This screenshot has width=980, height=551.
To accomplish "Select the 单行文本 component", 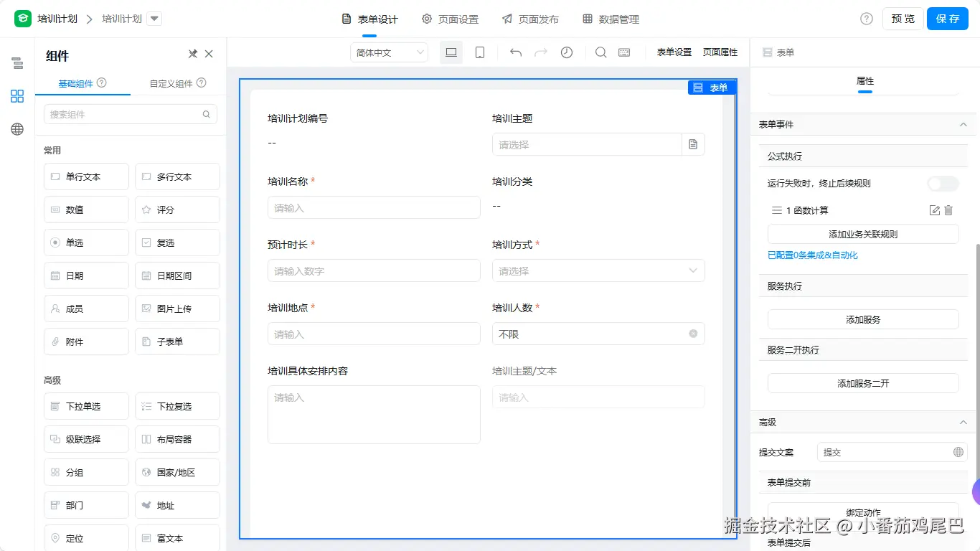I will (86, 176).
